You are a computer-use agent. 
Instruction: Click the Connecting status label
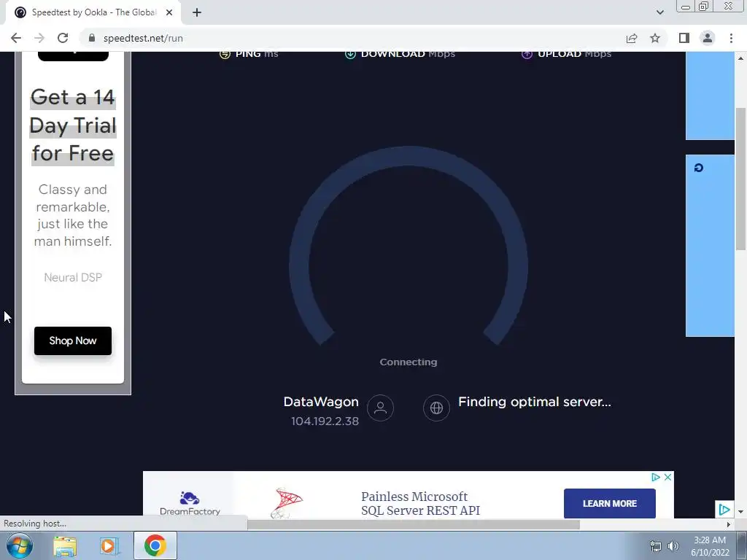click(x=409, y=362)
